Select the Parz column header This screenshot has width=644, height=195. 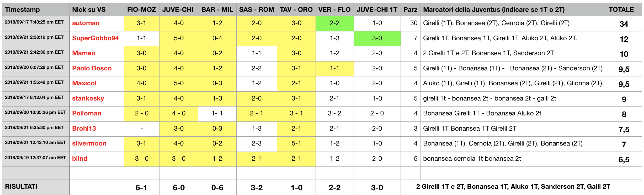pos(410,10)
